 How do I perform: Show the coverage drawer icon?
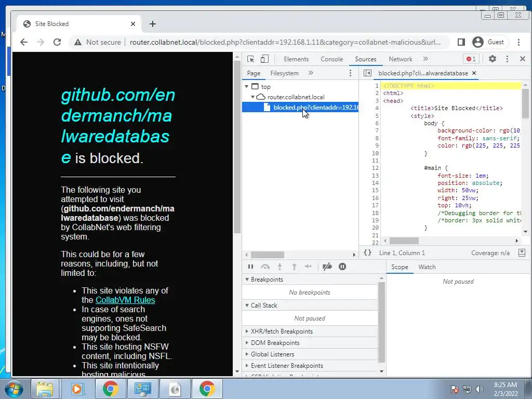pos(522,253)
